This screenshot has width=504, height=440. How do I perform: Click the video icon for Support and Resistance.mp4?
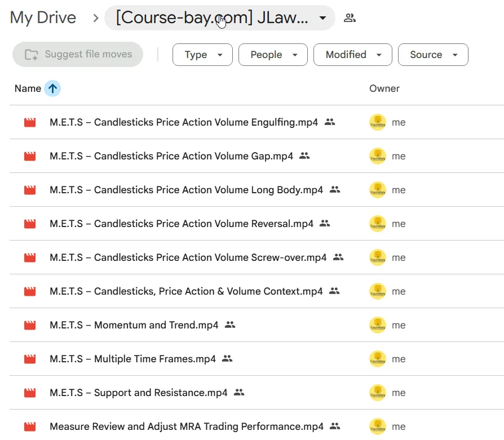point(30,393)
